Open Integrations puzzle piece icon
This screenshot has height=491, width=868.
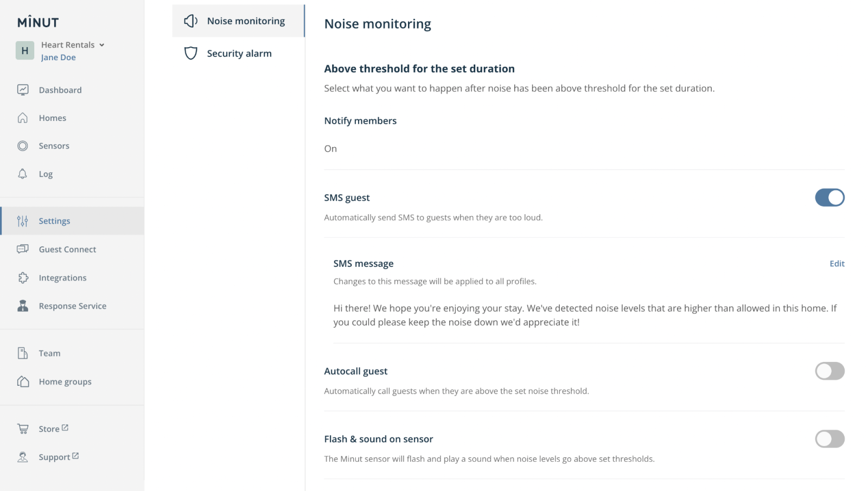point(23,278)
